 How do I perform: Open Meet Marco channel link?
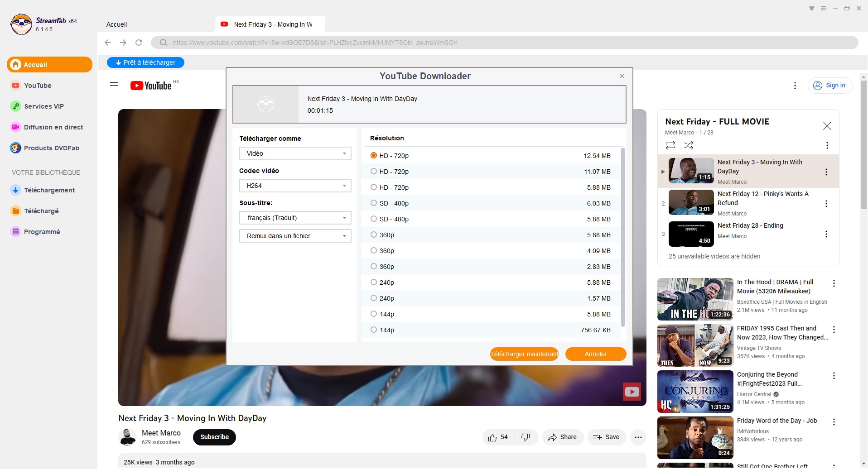161,433
